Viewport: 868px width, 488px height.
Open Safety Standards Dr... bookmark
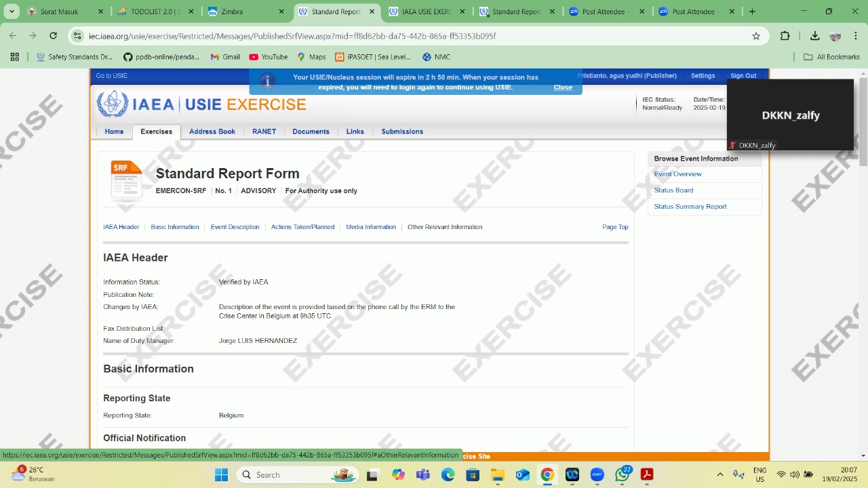[x=75, y=57]
